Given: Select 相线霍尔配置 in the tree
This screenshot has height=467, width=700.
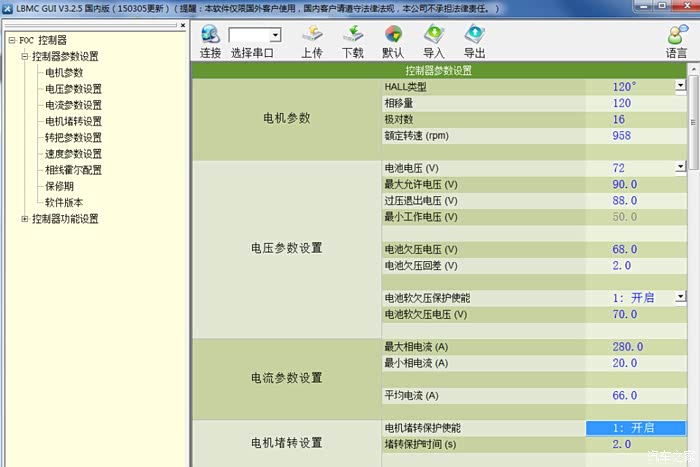Looking at the screenshot, I should 73,170.
